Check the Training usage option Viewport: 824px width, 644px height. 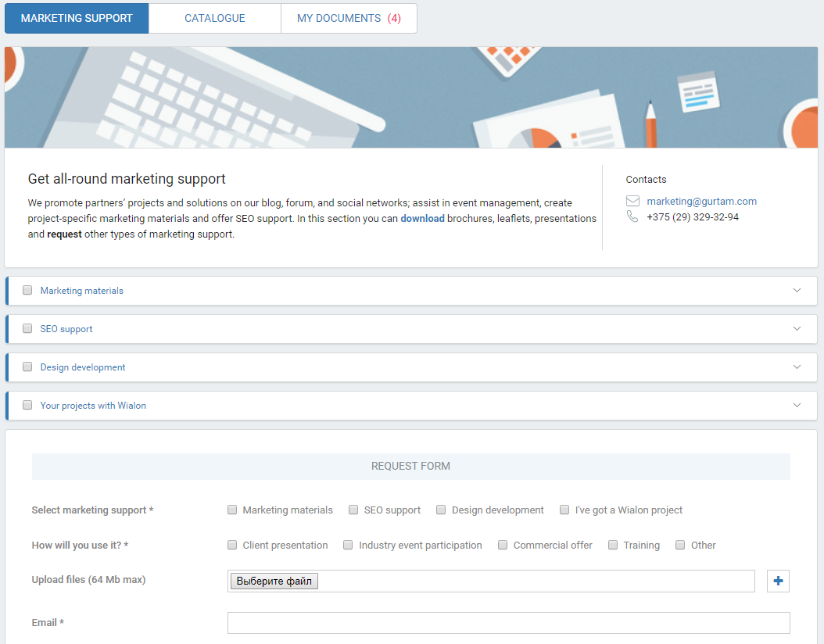pos(613,546)
